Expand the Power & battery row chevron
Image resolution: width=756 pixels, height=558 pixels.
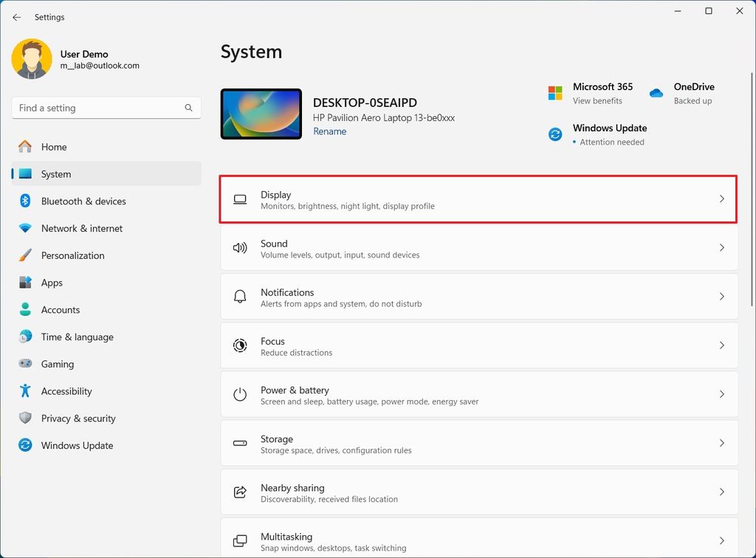click(722, 394)
